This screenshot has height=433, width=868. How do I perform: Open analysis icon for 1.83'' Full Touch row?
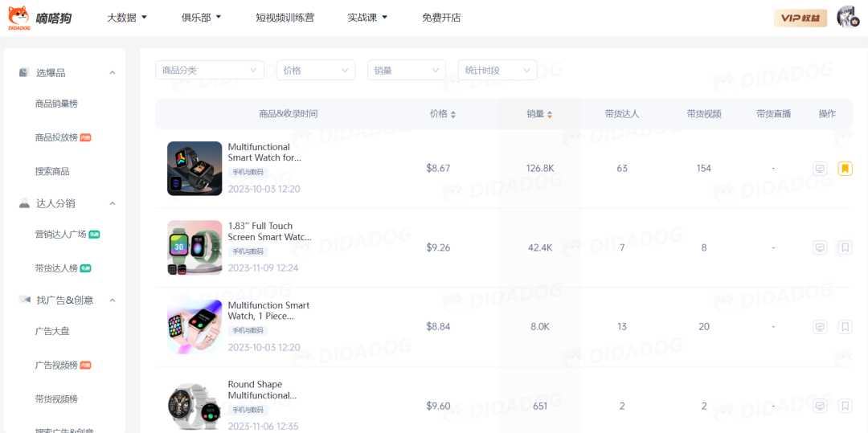point(820,247)
